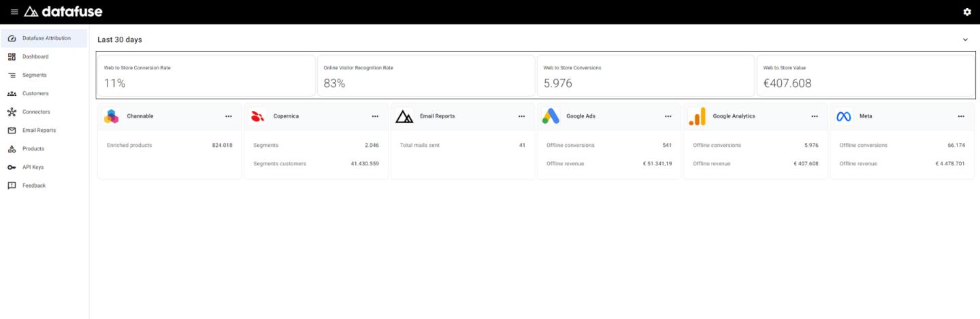Click the Last 30 days heading
Screen dimensions: 980x319
(x=120, y=39)
